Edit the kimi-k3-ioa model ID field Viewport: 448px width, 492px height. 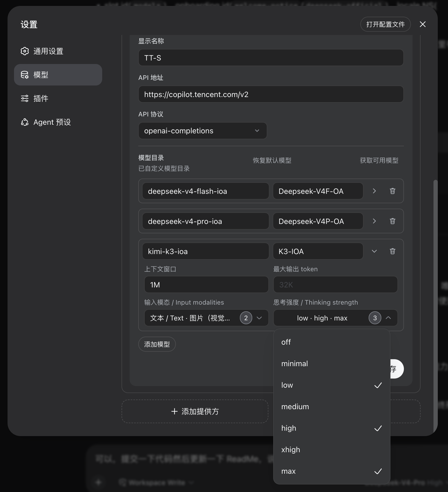(x=205, y=251)
